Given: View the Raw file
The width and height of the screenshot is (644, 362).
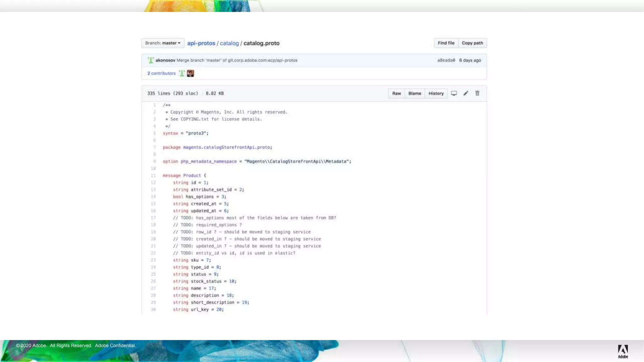Looking at the screenshot, I should (396, 93).
